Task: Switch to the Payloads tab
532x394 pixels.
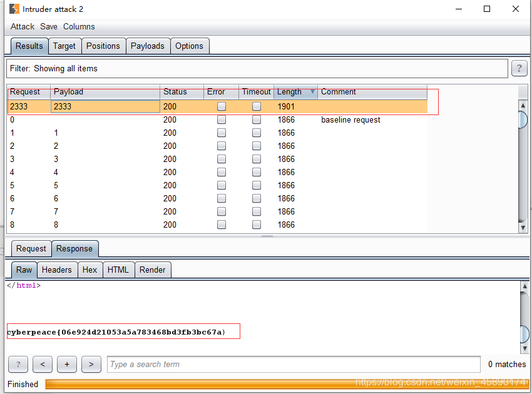Action: tap(148, 46)
